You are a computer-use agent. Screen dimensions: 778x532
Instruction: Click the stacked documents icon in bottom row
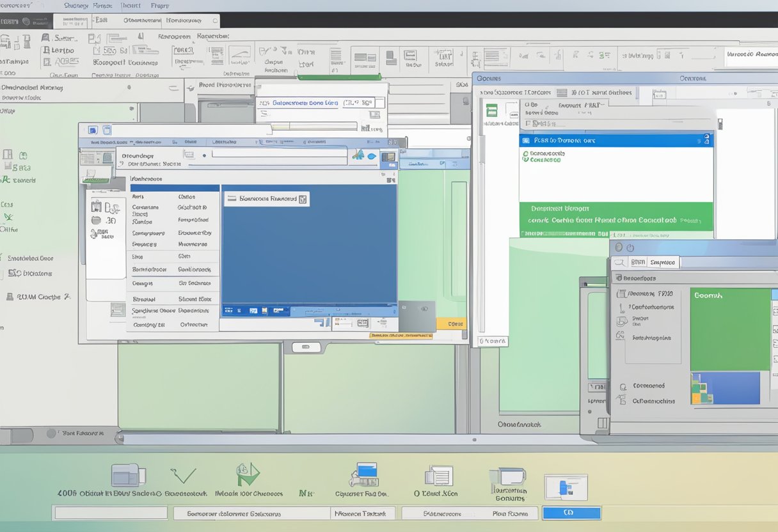click(x=439, y=476)
